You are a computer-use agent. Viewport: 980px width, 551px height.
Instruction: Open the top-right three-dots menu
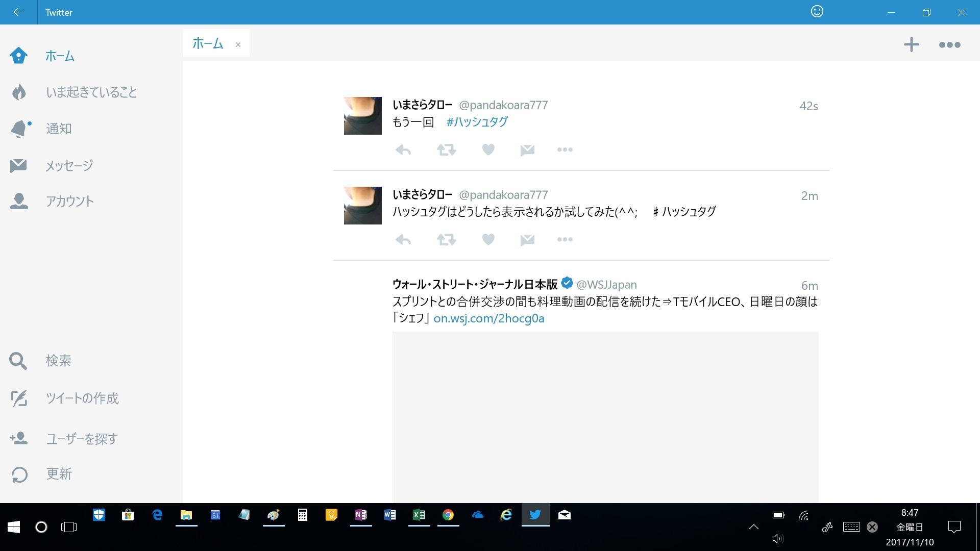(x=950, y=45)
